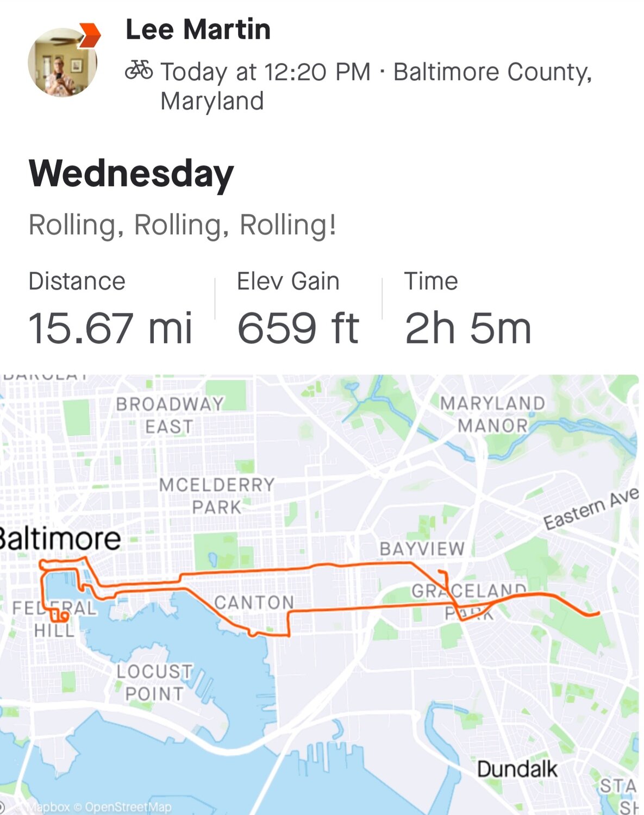Click the Broadway East neighborhood label
644x815 pixels.
pyautogui.click(x=170, y=415)
